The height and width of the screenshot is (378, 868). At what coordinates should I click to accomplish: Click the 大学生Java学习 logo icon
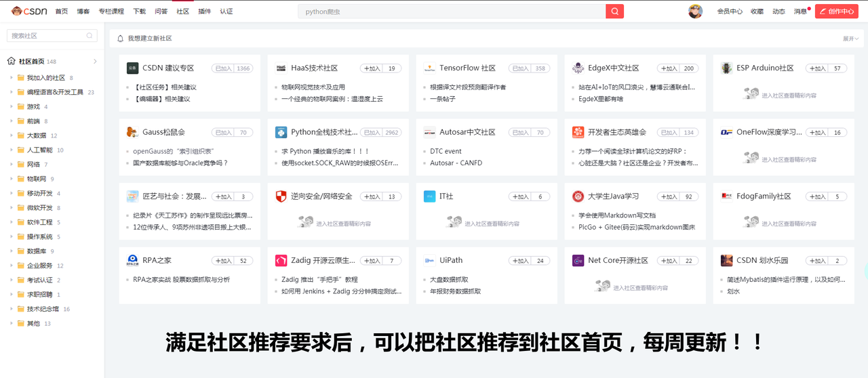click(578, 196)
